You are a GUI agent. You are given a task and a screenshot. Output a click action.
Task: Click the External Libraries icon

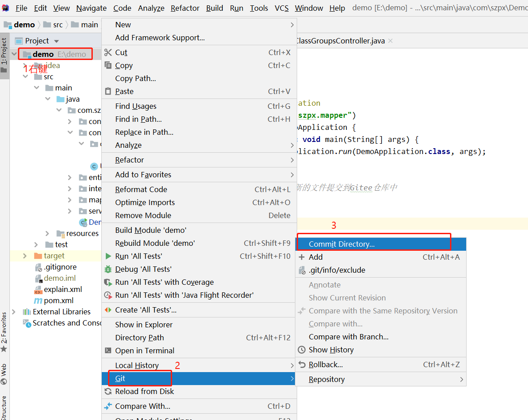click(x=26, y=312)
